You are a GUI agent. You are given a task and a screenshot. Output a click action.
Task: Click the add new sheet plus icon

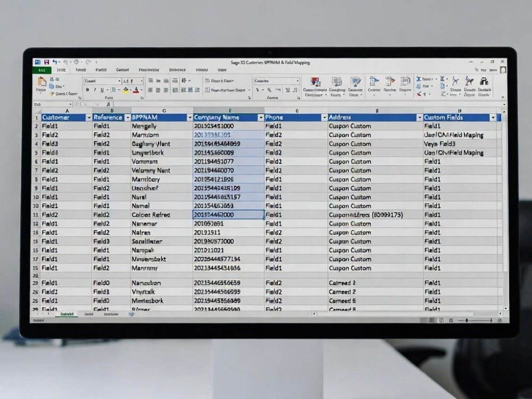[x=131, y=314]
